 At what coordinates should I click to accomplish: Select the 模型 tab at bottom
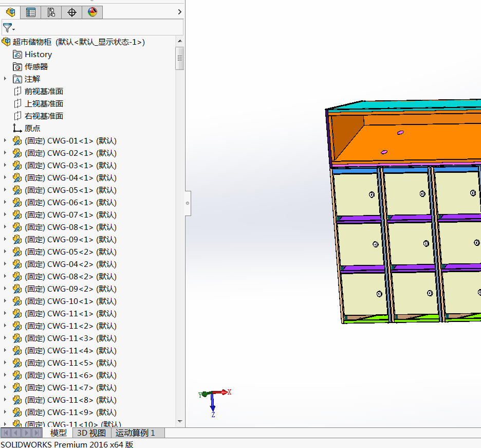click(x=58, y=433)
